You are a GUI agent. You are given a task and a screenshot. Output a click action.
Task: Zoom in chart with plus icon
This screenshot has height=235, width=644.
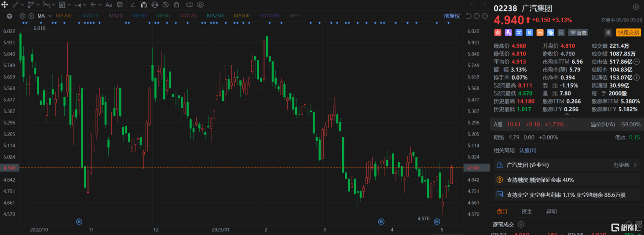click(485, 16)
